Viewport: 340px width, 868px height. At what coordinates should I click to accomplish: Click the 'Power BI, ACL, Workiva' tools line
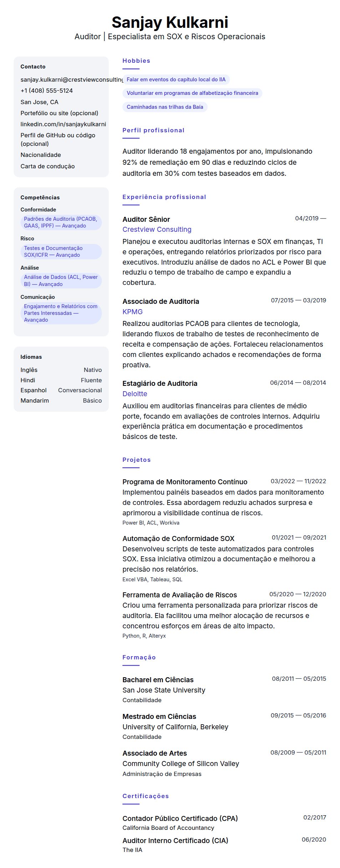151,523
